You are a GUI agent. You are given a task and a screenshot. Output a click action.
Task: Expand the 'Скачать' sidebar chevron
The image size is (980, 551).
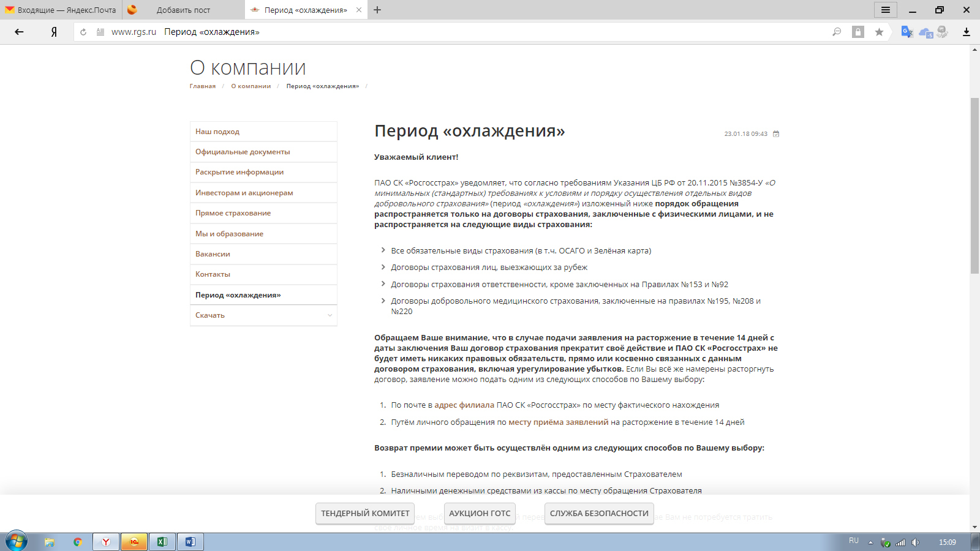pos(330,315)
